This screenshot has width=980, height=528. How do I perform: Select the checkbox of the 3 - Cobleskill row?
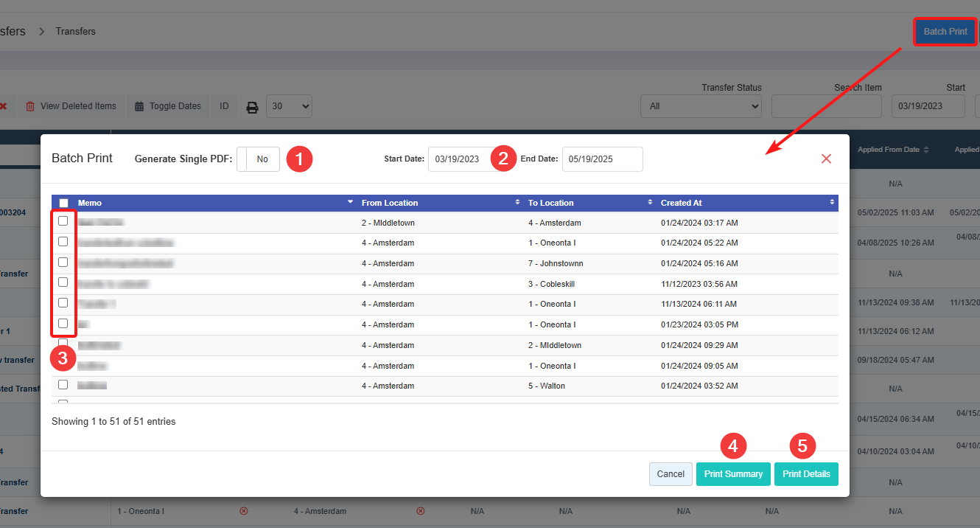(63, 282)
